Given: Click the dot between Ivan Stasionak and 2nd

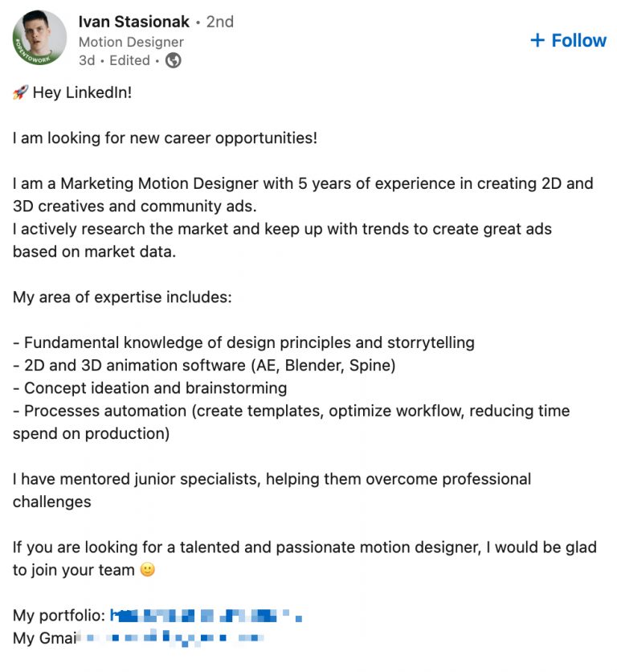Looking at the screenshot, I should pos(198,22).
